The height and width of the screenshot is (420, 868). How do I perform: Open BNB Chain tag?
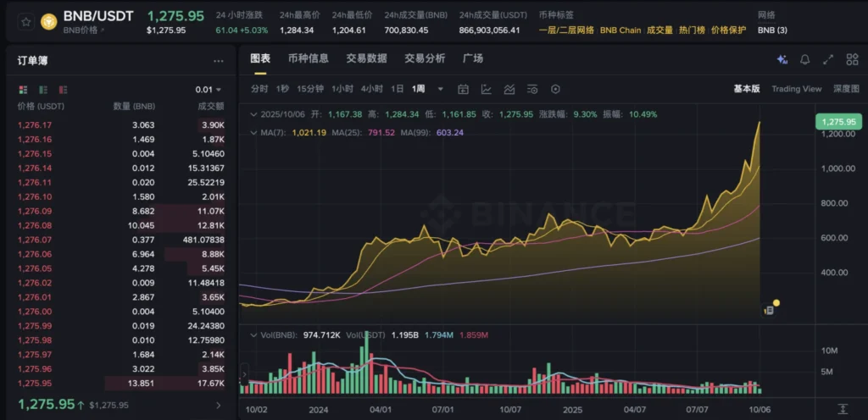[x=620, y=30]
